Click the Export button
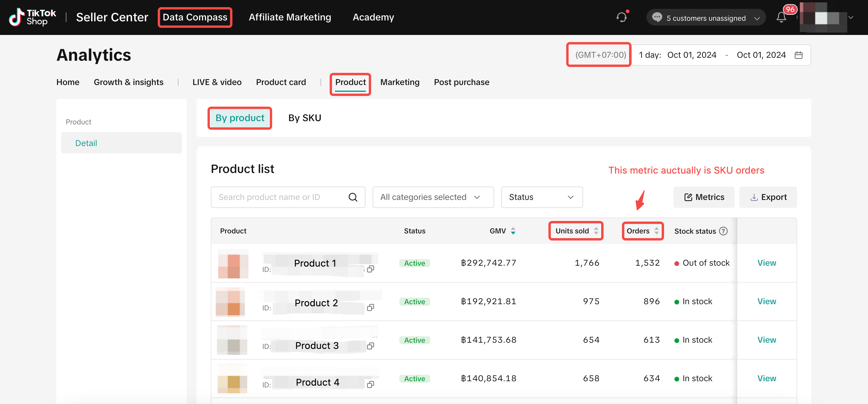The image size is (868, 404). pyautogui.click(x=768, y=197)
